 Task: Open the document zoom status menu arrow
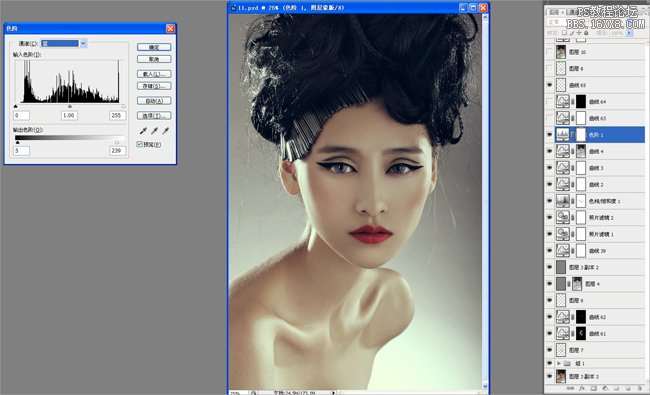[333, 392]
